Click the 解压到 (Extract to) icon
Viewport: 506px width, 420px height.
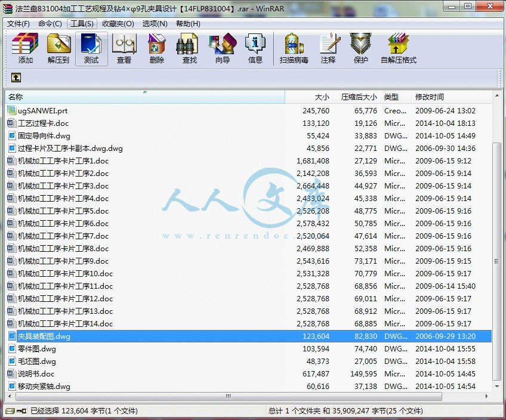coord(58,44)
